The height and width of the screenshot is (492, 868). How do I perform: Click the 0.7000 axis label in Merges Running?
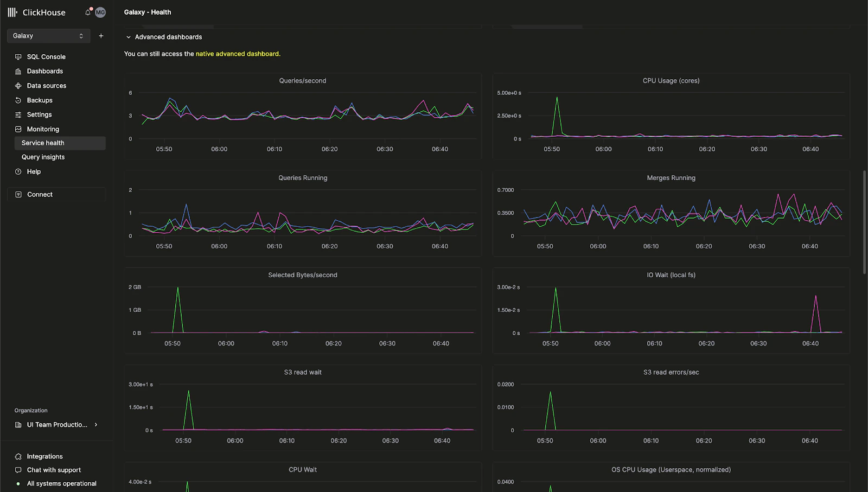tap(506, 190)
